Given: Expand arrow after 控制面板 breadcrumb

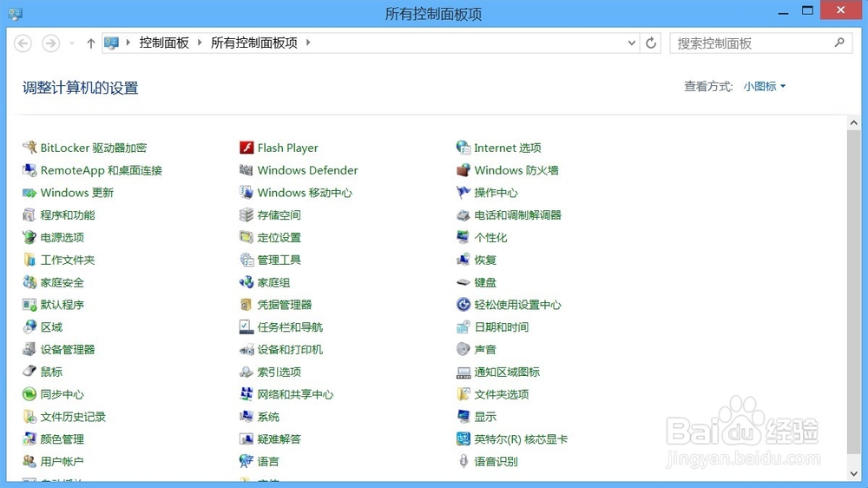Looking at the screenshot, I should coord(200,43).
